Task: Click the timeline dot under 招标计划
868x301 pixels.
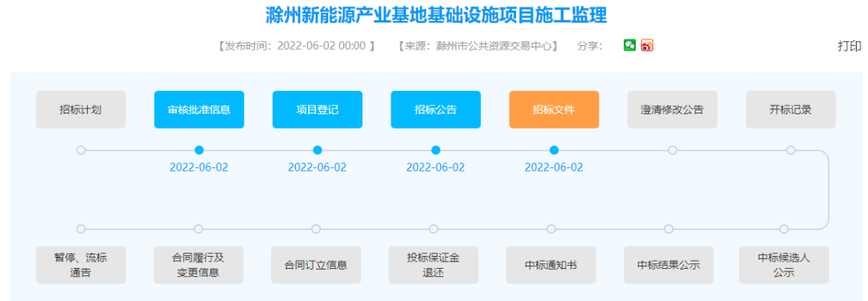Action: click(81, 150)
